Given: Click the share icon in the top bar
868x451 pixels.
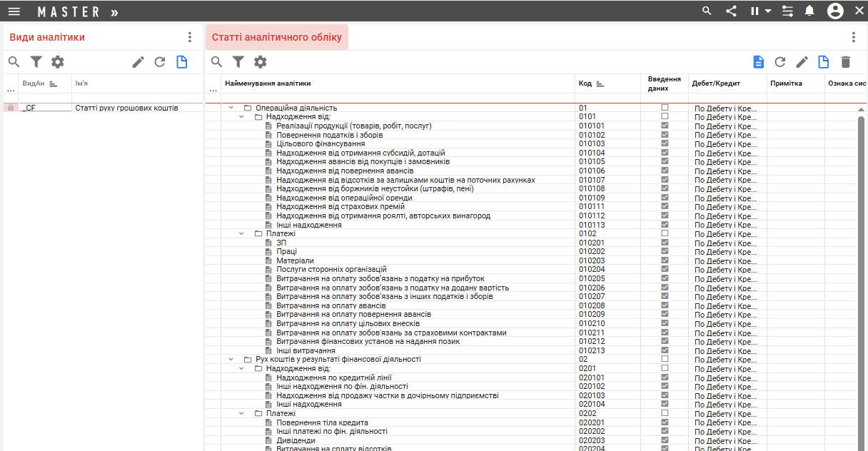Looking at the screenshot, I should point(731,11).
